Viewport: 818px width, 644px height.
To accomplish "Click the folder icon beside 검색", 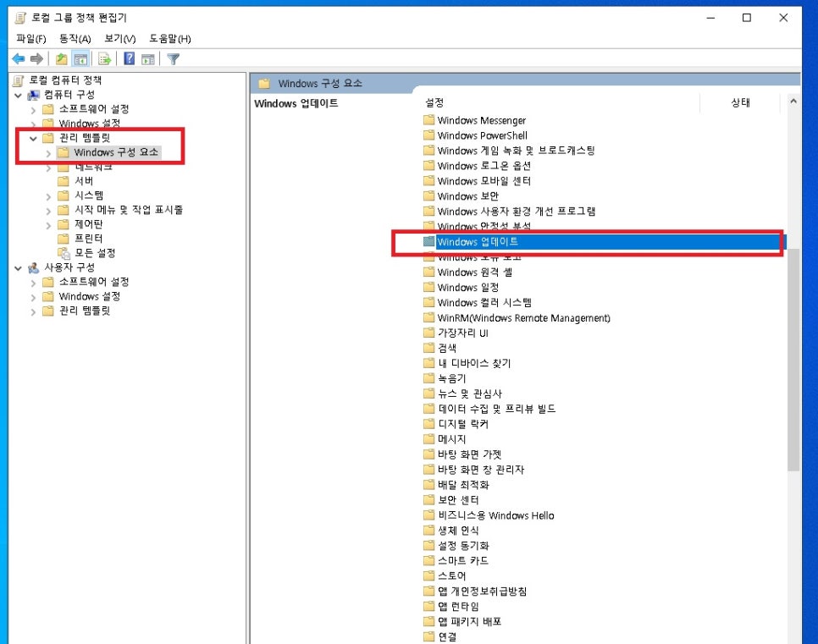I will tap(428, 348).
